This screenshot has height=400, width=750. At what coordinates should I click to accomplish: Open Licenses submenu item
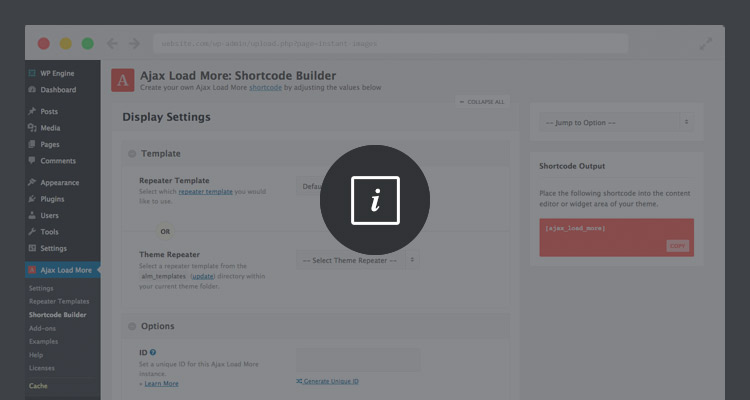(x=42, y=368)
